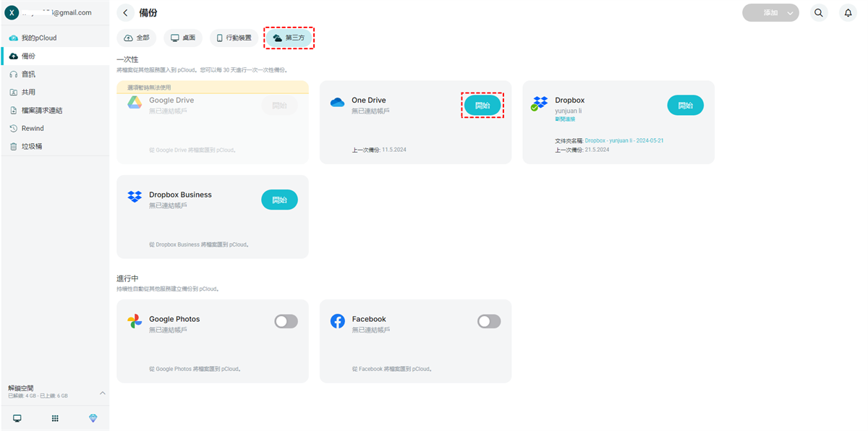Click the Google Drive unavailable notice banner
Screen dimensions: 868x431
coord(213,88)
